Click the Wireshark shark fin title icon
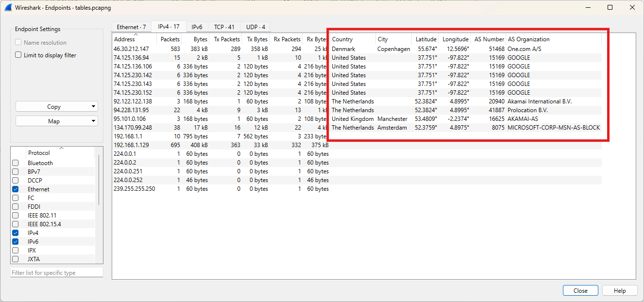Viewport: 644px width, 302px height. (8, 8)
